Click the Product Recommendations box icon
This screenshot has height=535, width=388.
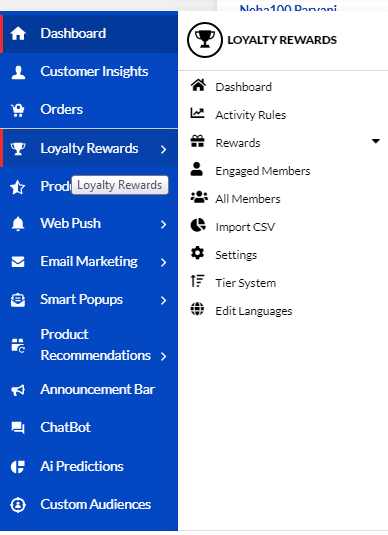(x=18, y=346)
